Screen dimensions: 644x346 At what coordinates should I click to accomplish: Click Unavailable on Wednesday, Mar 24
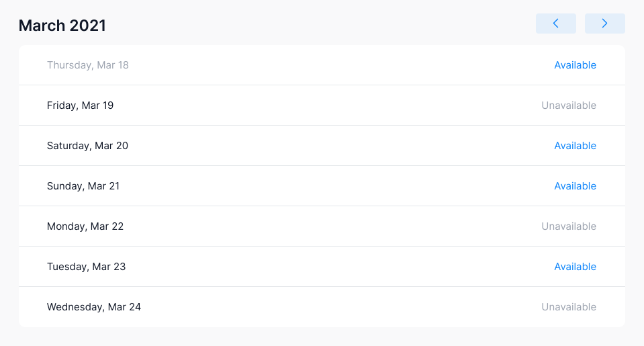point(569,307)
